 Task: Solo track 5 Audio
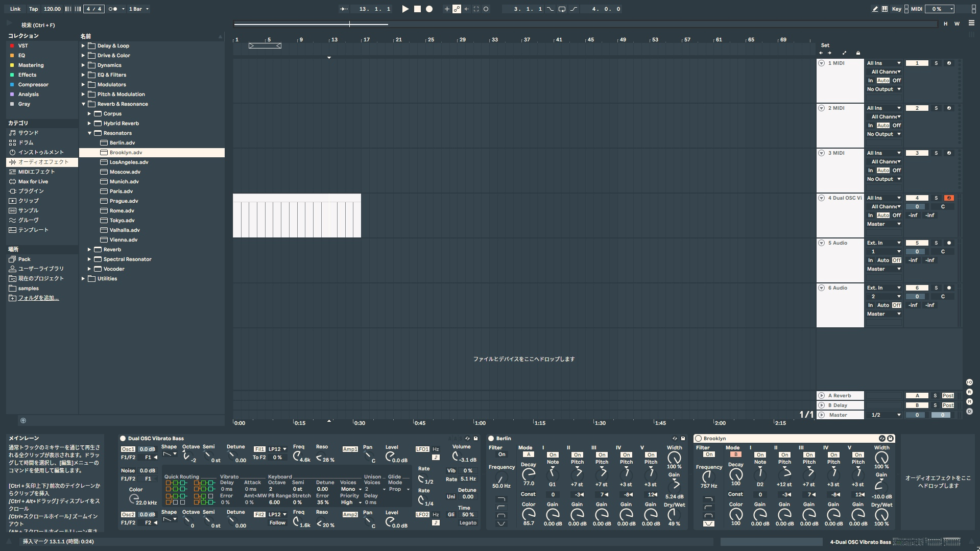pyautogui.click(x=936, y=243)
